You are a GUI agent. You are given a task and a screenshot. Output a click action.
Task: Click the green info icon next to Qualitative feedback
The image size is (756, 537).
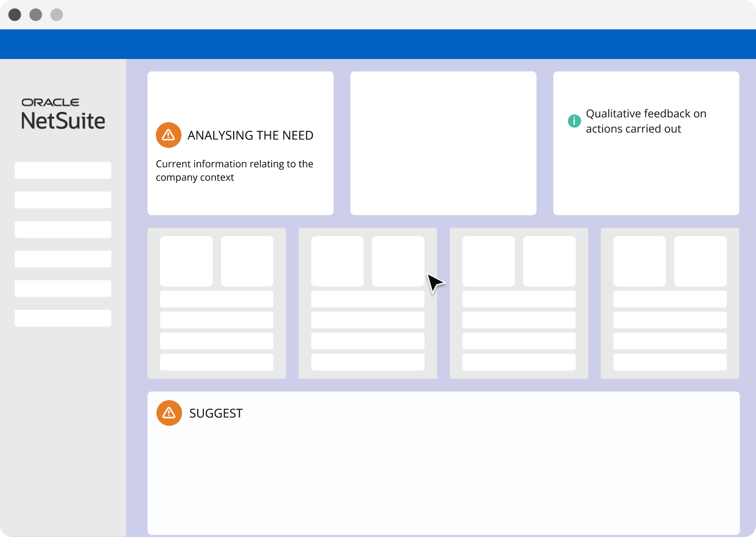pos(574,121)
